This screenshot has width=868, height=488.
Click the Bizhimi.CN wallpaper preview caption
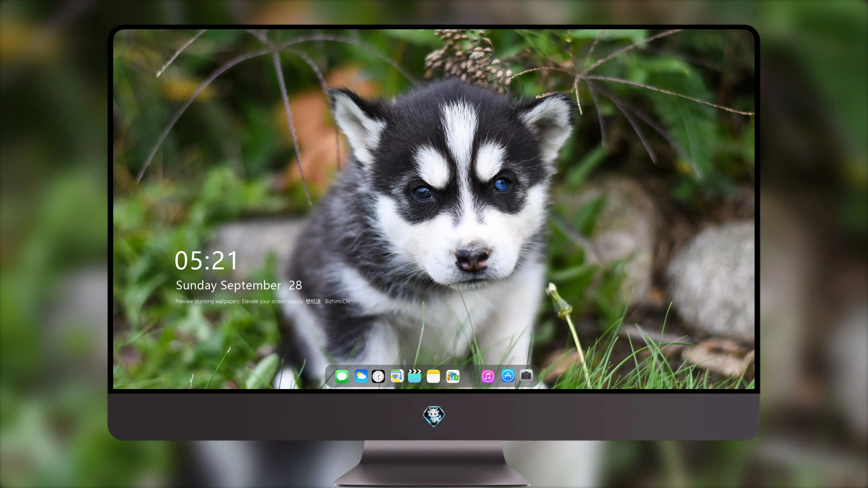[262, 301]
